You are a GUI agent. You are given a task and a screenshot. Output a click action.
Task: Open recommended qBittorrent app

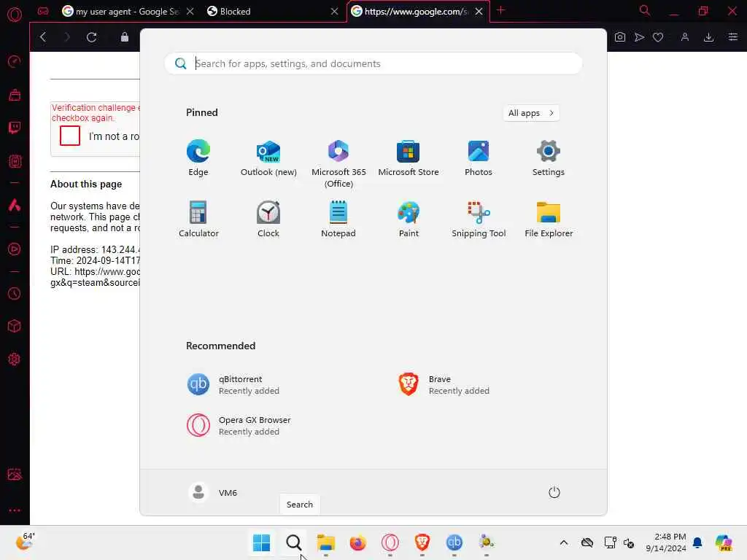click(233, 385)
